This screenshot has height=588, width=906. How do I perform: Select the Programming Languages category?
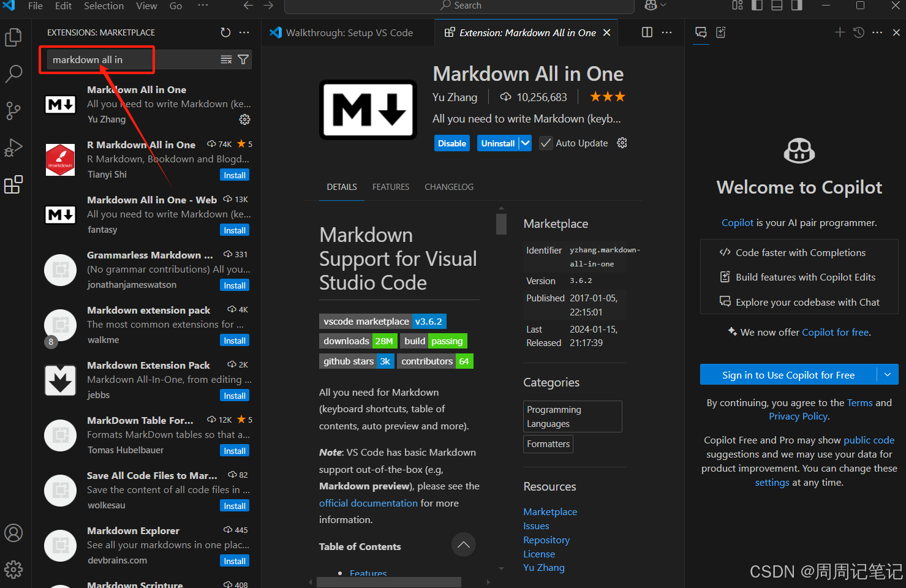pos(573,417)
